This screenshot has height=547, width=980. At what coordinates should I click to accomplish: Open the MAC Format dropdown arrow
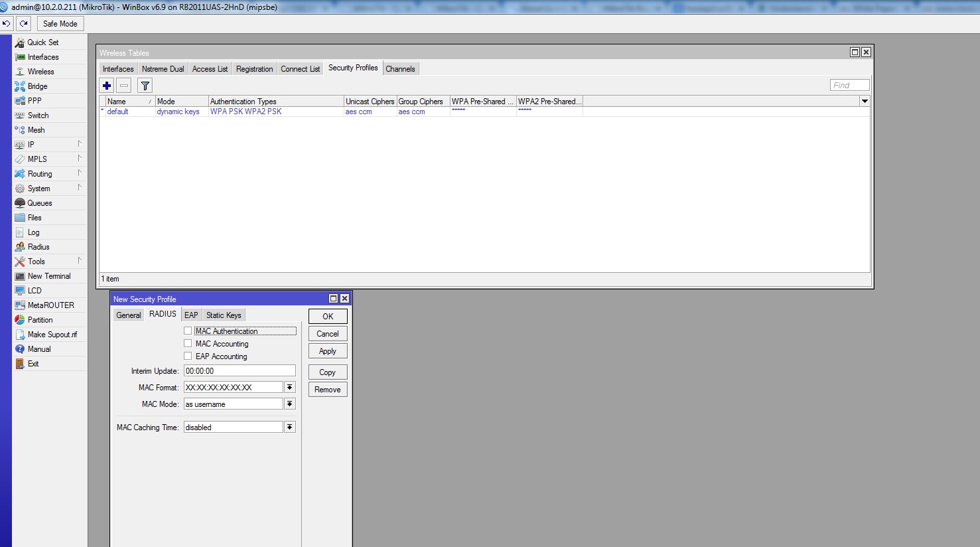pos(290,387)
